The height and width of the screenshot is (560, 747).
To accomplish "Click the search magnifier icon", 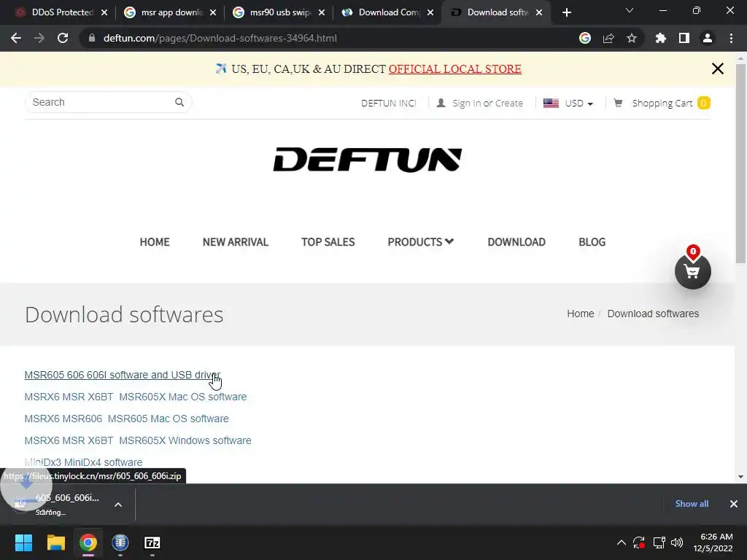I will pyautogui.click(x=179, y=102).
